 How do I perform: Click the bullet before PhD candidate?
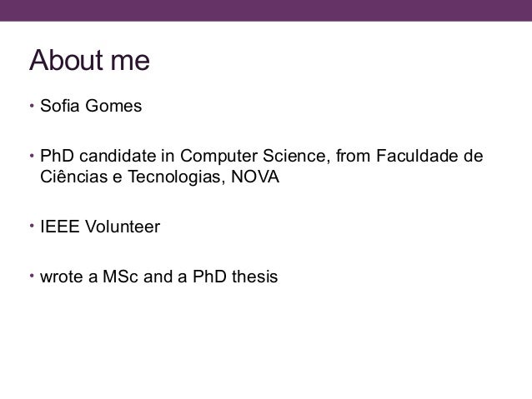[32, 156]
